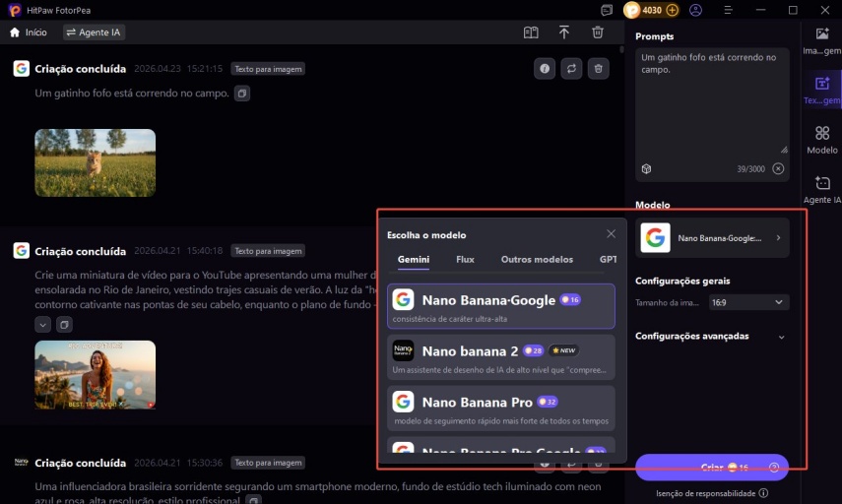This screenshot has width=842, height=504.
Task: Delete all history with top trash icon
Action: 598,32
